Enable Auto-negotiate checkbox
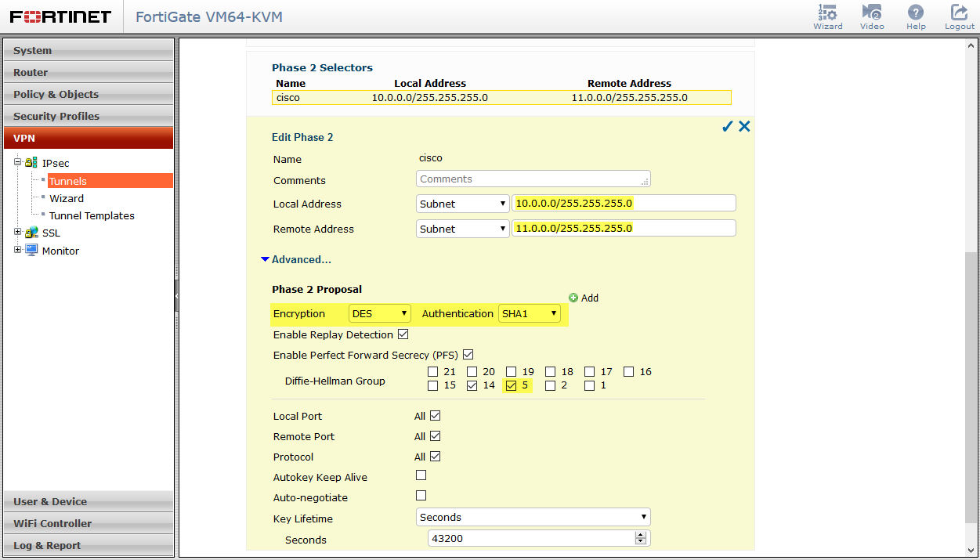The image size is (980, 560). tap(421, 496)
